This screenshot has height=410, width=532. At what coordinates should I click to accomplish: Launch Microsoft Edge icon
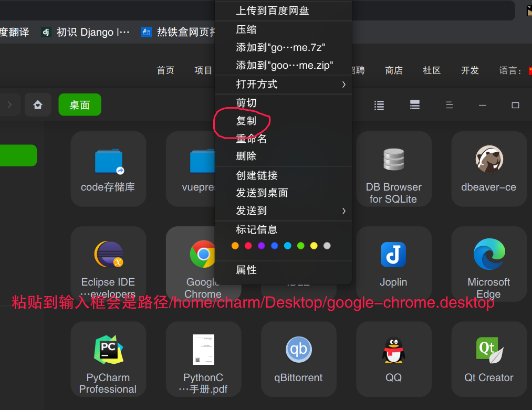(x=489, y=254)
